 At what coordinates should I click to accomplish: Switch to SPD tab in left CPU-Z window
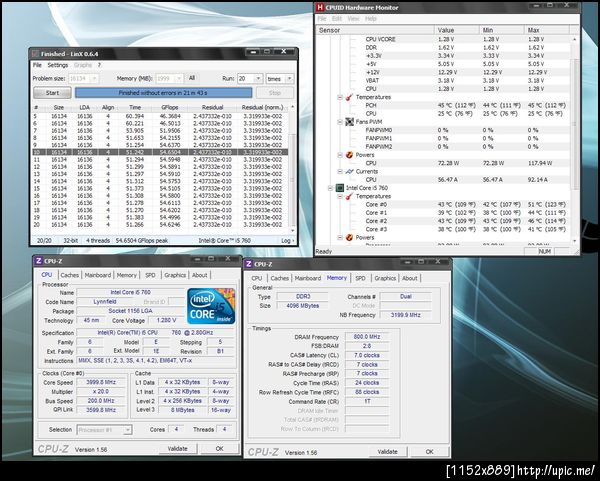(150, 275)
